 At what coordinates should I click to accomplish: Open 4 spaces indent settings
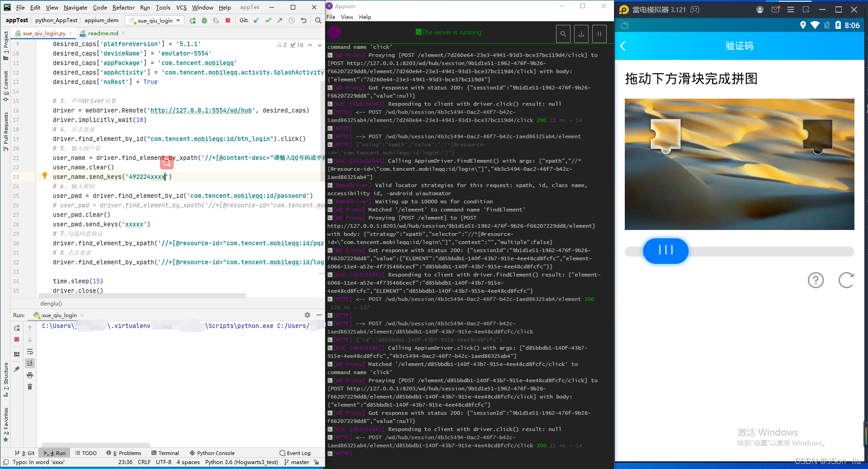pos(188,462)
